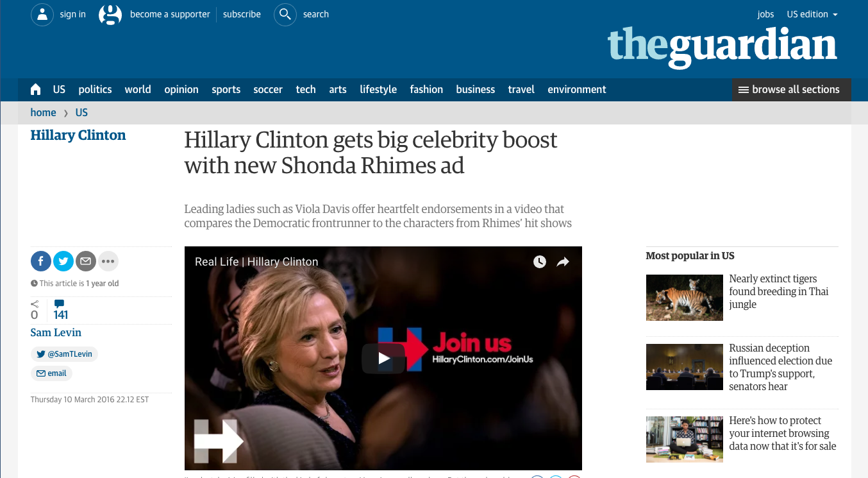Click the US breadcrumb link
Viewport: 868px width, 478px height.
click(81, 112)
